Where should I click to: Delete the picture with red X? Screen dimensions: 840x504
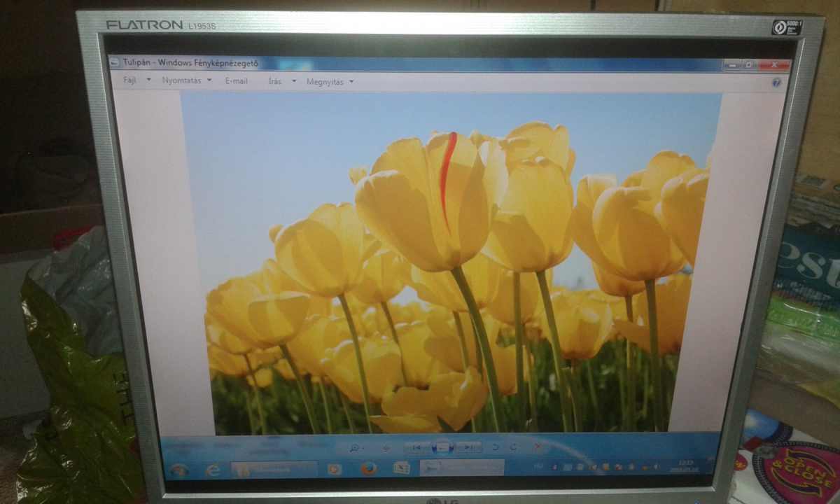click(538, 446)
